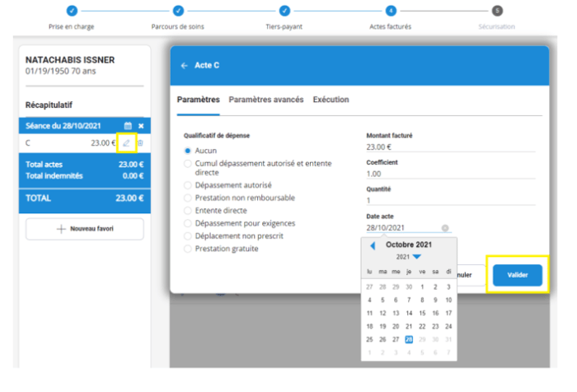
Task: Click step 4 Actes facturés circle
Action: [x=391, y=11]
